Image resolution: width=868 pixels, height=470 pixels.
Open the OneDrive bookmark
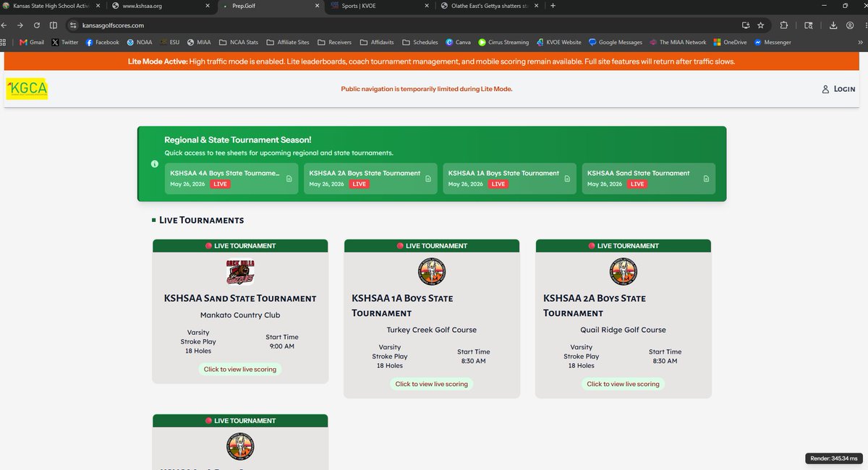coord(730,42)
